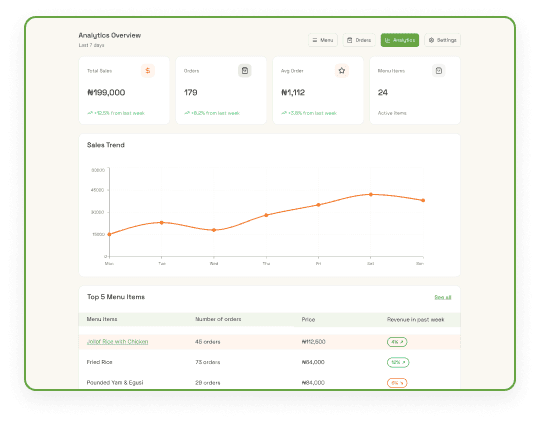Click the clipboard icon in Orders tab
This screenshot has height=423, width=540.
[x=350, y=40]
